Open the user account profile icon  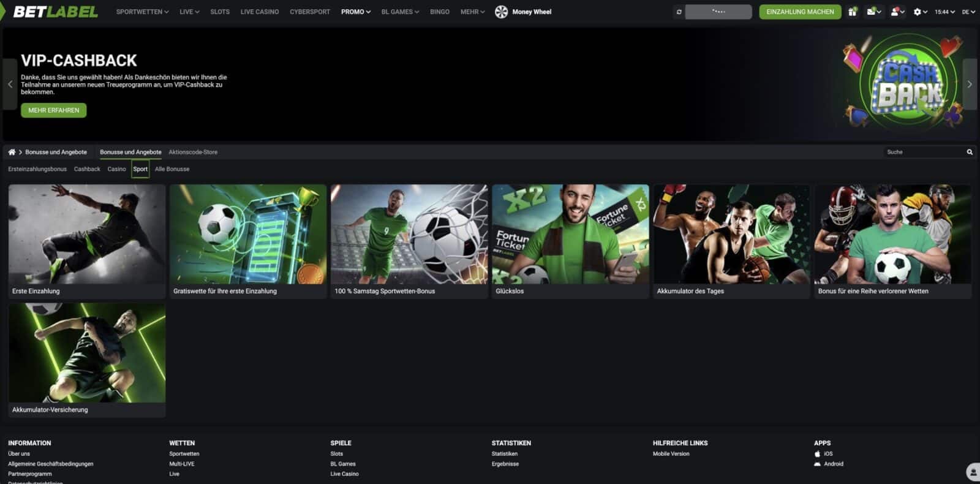(896, 12)
